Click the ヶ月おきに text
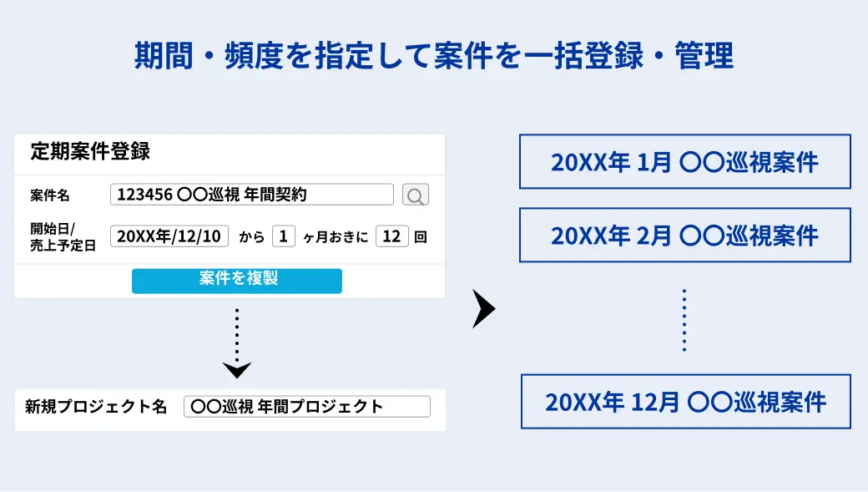 [336, 237]
